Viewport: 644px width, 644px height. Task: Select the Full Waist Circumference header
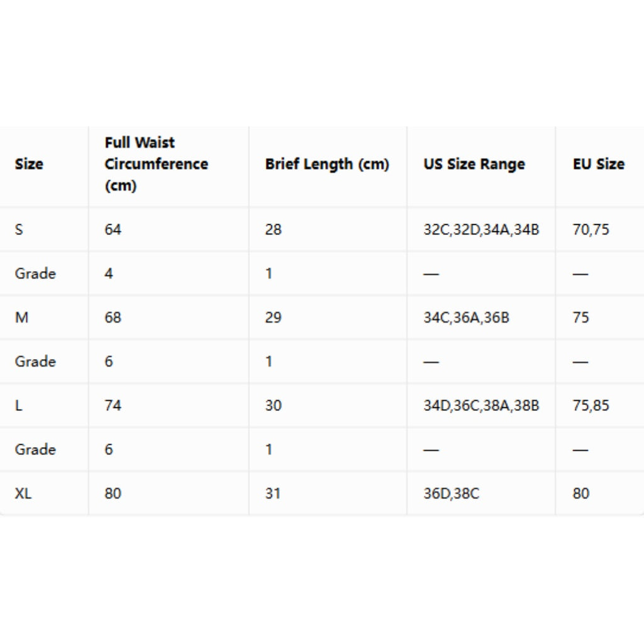click(x=156, y=164)
